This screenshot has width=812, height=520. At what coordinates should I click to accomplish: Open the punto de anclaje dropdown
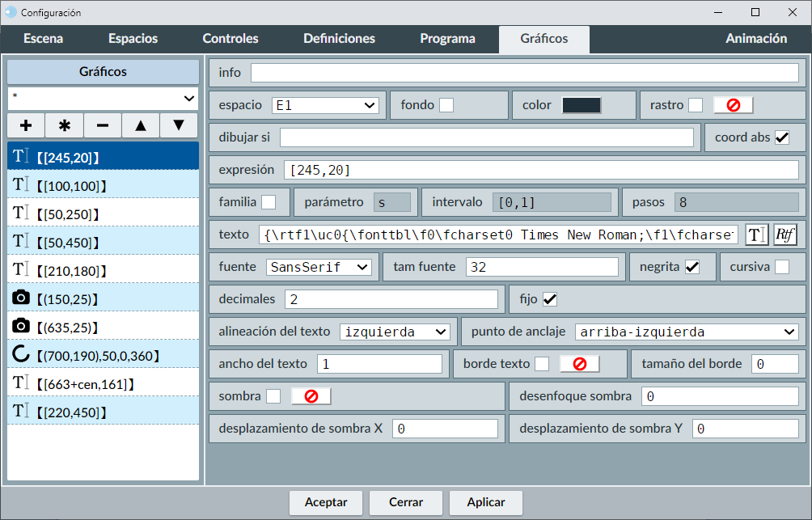(x=687, y=332)
